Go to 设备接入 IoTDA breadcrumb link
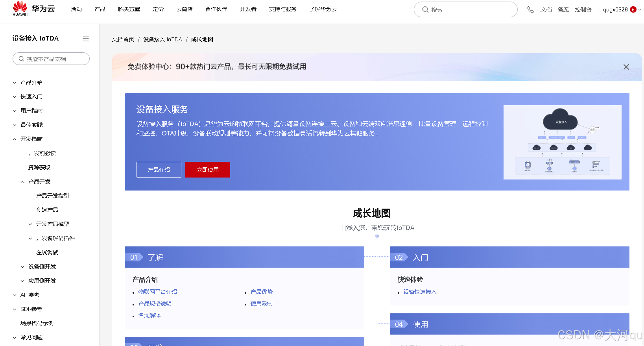This screenshot has width=644, height=346. coord(163,39)
